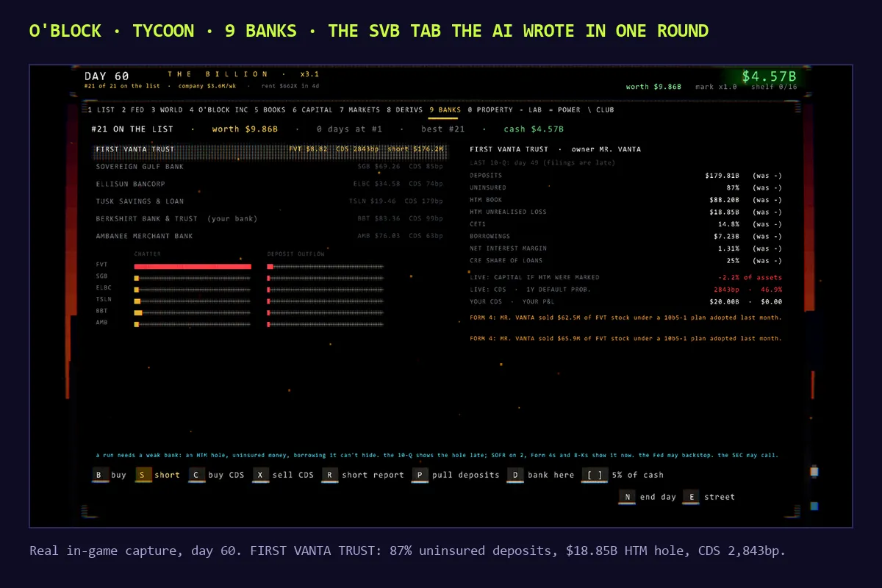Click the HTM BOOK $88.20B row
The height and width of the screenshot is (588, 882).
625,200
